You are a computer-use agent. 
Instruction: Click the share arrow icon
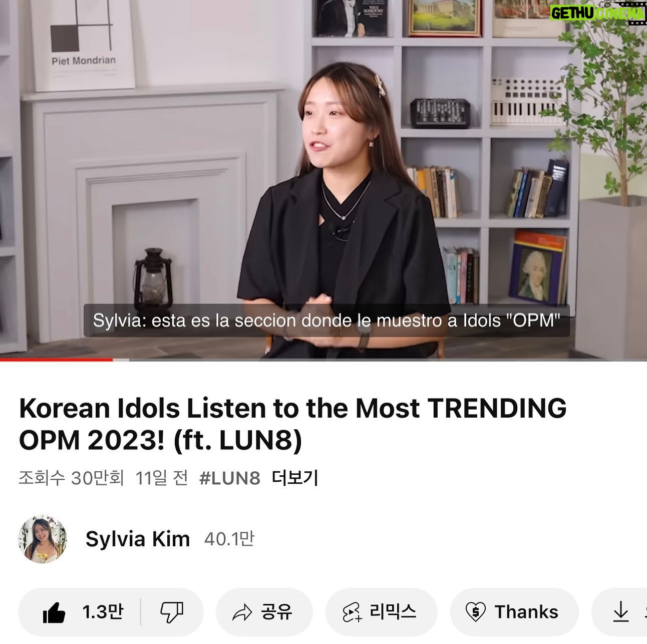(x=242, y=612)
